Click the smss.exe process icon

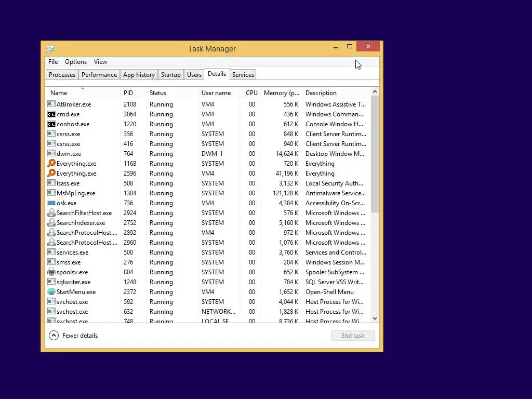51,262
